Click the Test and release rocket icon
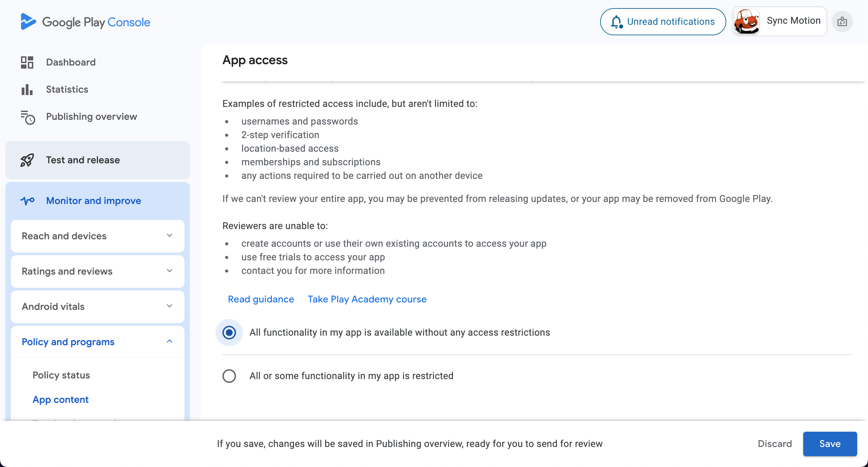This screenshot has width=868, height=467. pyautogui.click(x=27, y=160)
